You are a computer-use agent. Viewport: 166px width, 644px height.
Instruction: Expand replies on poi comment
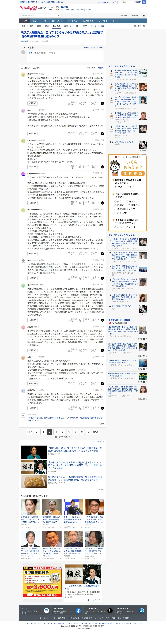(x=32, y=278)
